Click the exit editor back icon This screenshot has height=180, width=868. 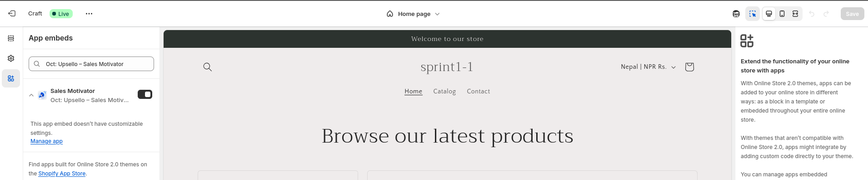click(12, 14)
